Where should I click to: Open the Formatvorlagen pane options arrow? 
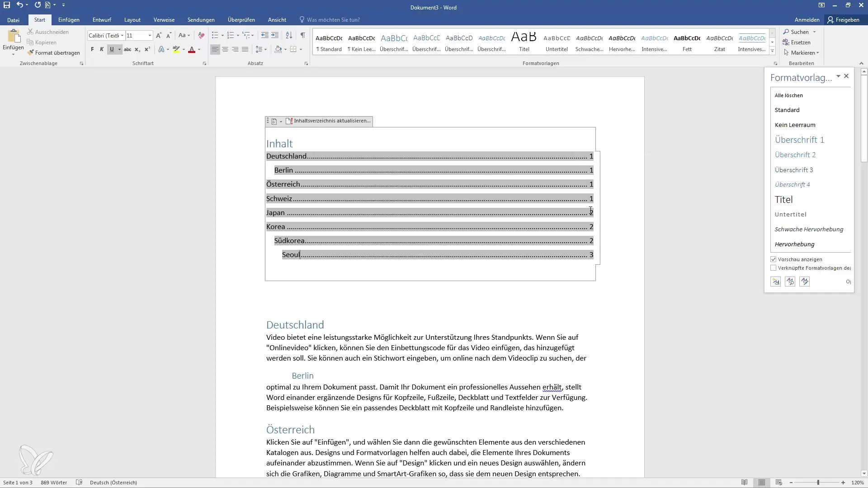coord(838,76)
